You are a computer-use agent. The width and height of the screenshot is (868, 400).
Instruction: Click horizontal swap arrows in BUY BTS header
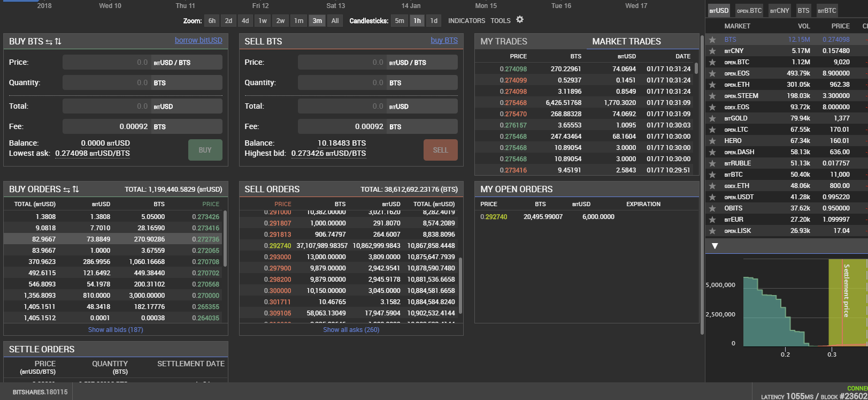coord(49,42)
